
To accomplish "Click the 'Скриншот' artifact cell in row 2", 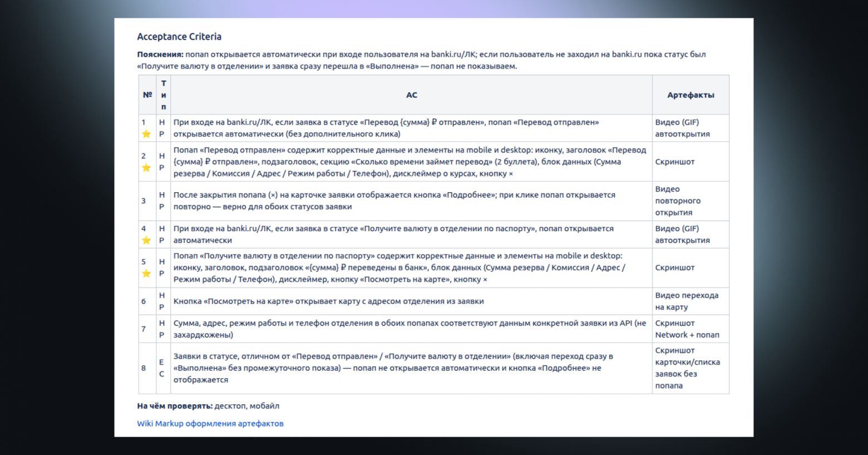I will coord(691,162).
